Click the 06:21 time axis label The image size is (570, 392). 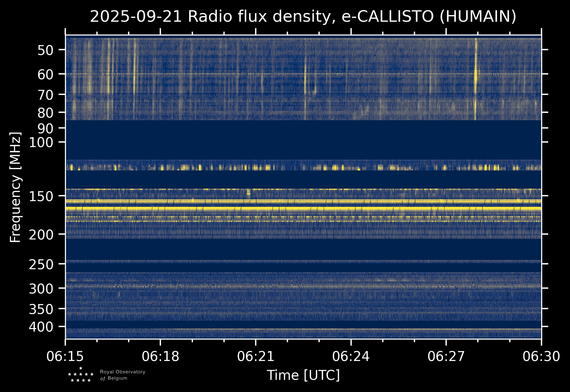256,357
